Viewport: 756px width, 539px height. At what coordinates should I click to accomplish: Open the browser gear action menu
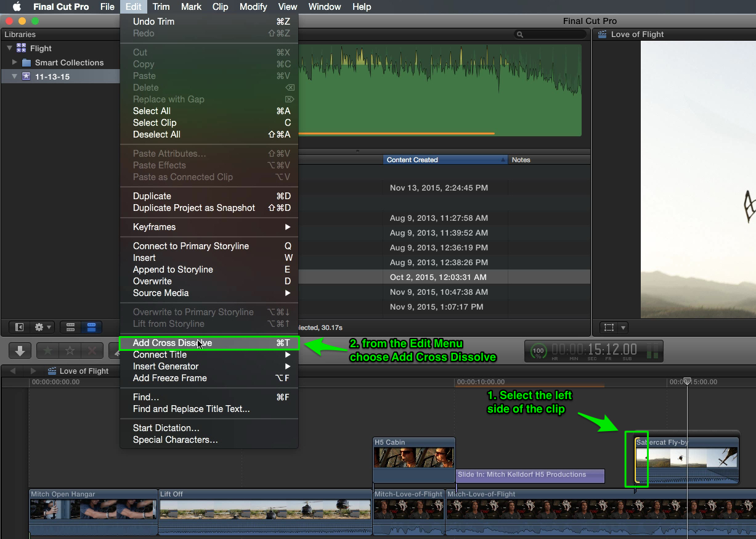click(x=43, y=327)
